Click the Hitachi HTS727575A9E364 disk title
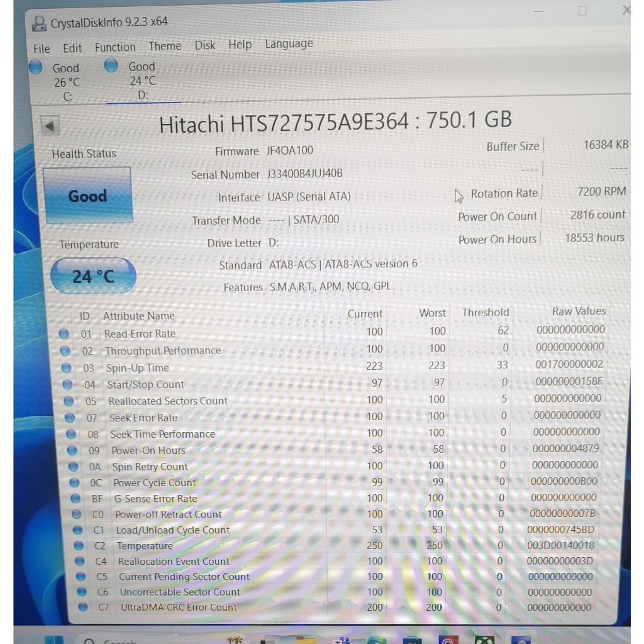644x644 pixels. 335,123
